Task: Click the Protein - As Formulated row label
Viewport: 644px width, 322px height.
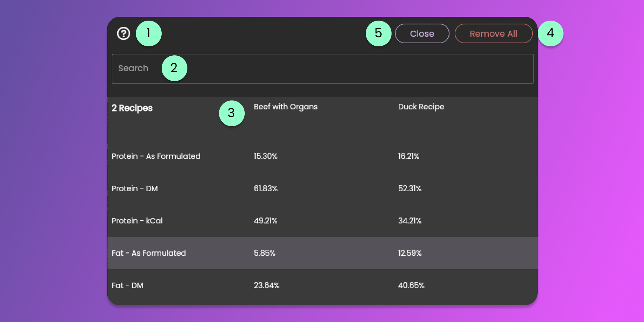Action: (156, 156)
